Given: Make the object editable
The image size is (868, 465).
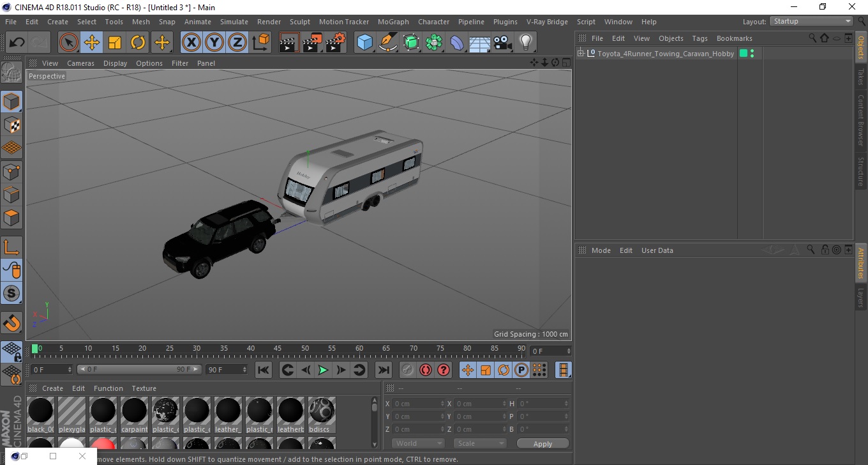Looking at the screenshot, I should tap(11, 73).
